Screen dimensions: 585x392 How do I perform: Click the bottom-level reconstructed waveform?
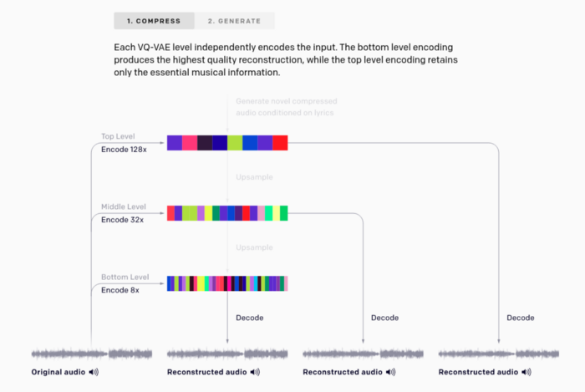(227, 354)
